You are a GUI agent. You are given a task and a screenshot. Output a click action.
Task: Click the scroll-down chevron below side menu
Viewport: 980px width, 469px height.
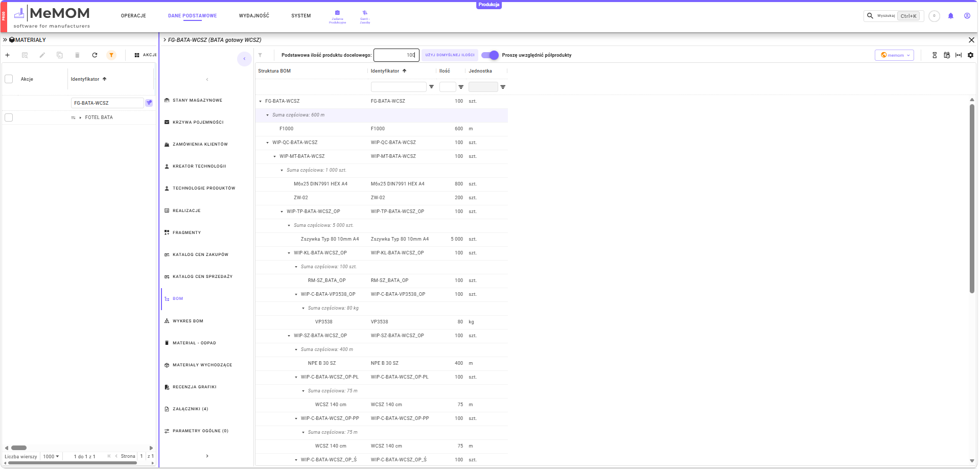click(207, 456)
